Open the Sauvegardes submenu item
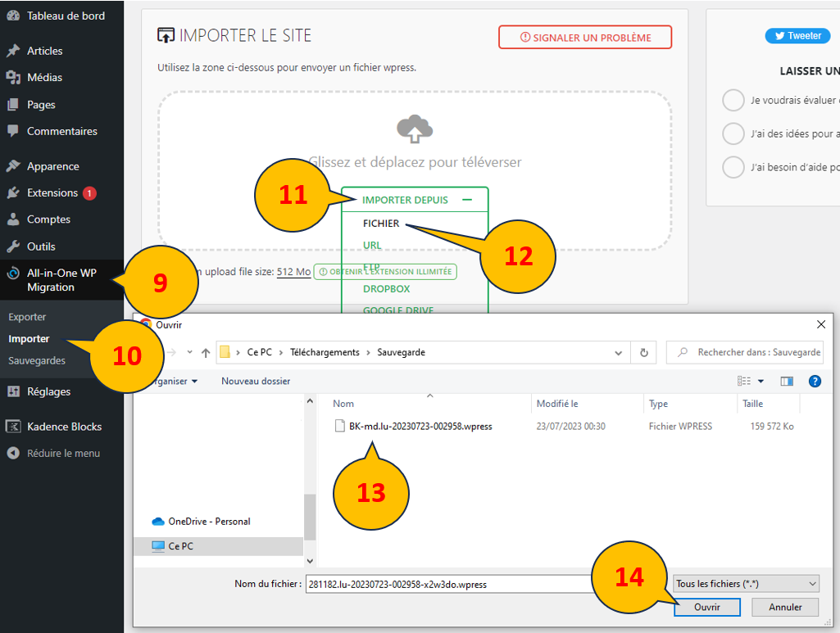Screen dimensions: 840x633 [x=36, y=360]
